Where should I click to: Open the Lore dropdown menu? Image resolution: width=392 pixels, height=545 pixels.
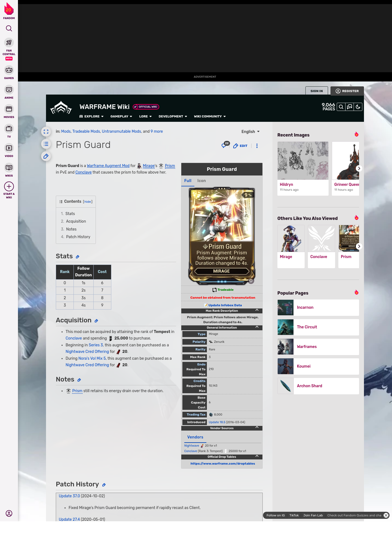click(x=145, y=116)
